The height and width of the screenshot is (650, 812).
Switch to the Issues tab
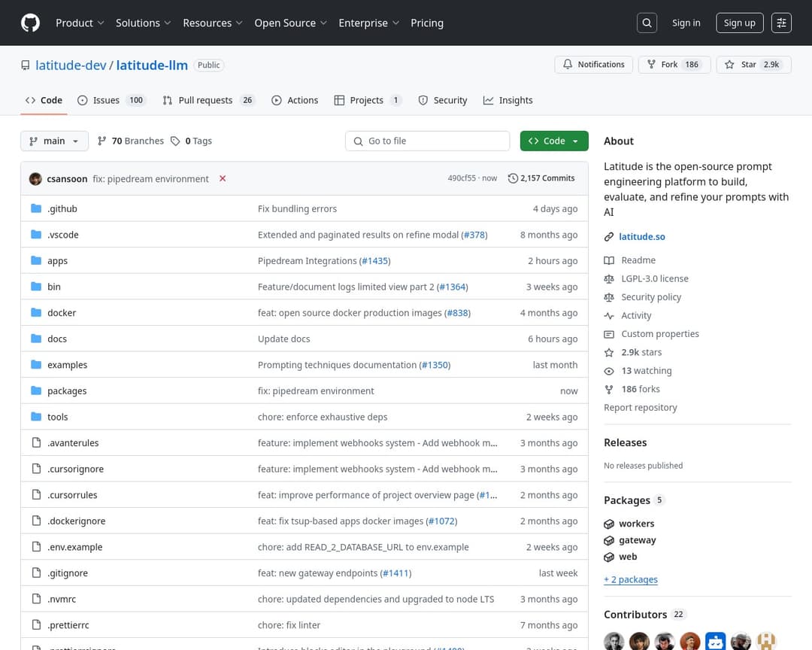point(111,100)
